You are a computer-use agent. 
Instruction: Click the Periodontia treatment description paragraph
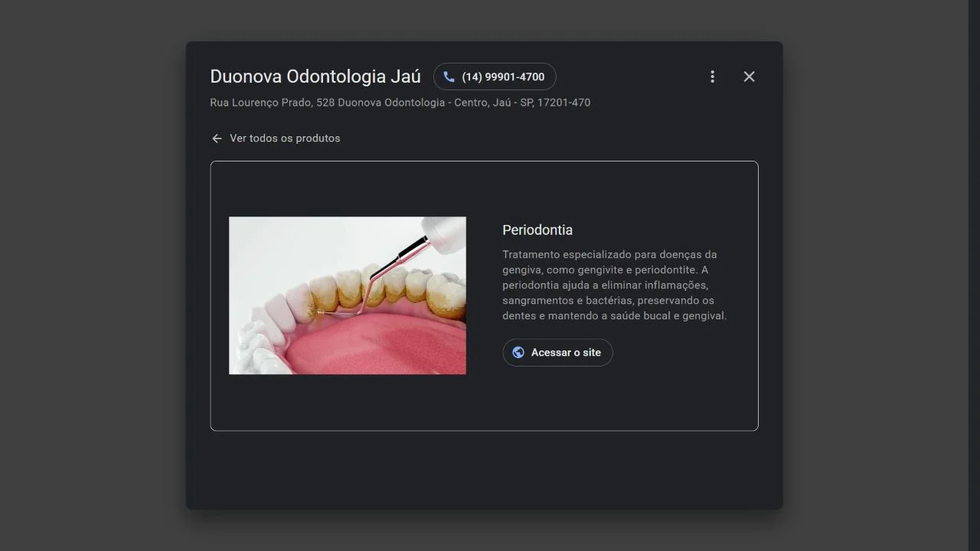coord(615,285)
